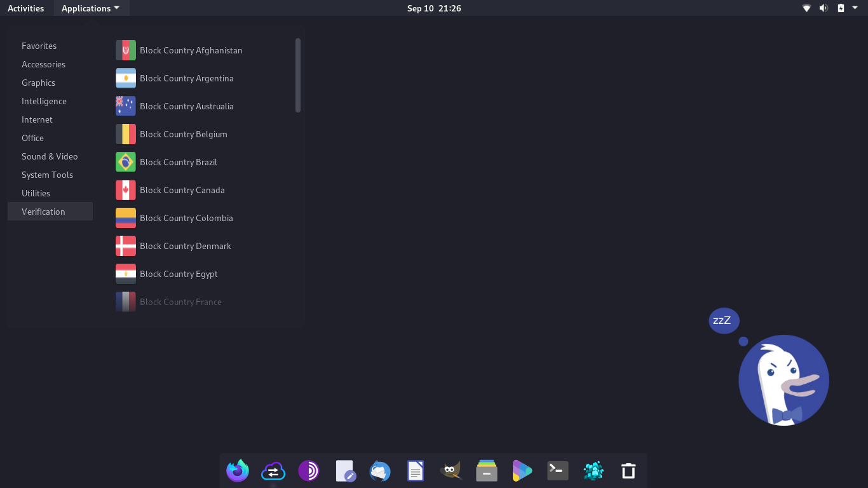Screen dimensions: 868x488
Task: Open the trash icon in dock
Action: pos(628,471)
